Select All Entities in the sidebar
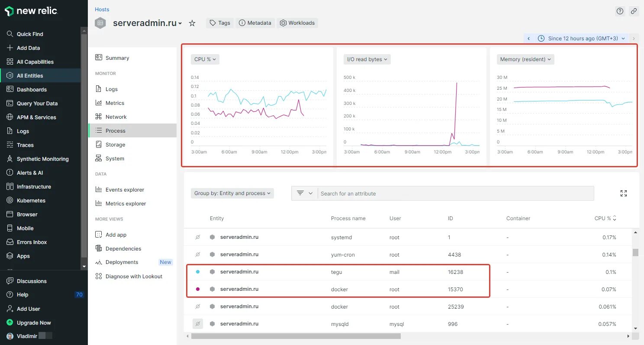This screenshot has height=345, width=644. pyautogui.click(x=40, y=75)
